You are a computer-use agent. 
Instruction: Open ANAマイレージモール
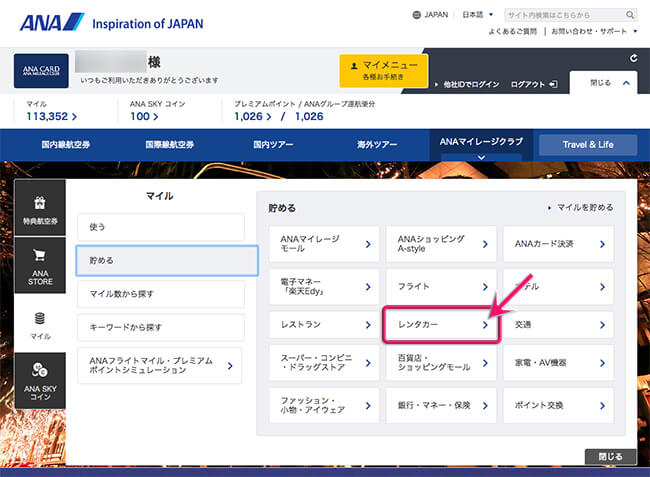tap(324, 244)
